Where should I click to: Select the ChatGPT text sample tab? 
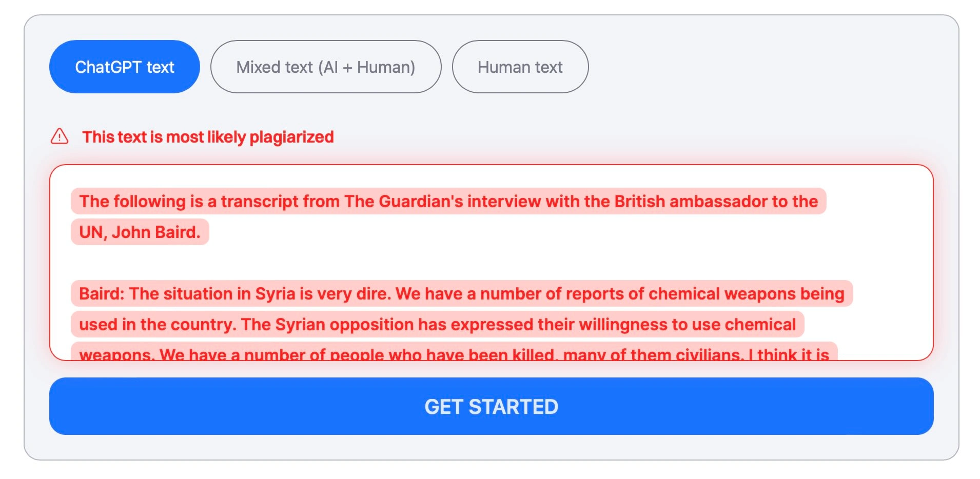pos(124,67)
